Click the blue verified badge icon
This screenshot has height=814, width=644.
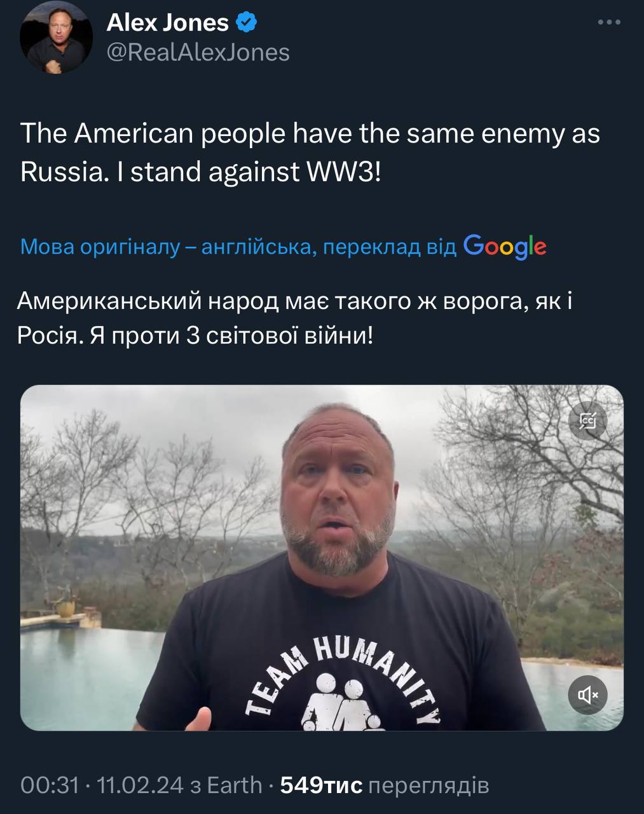(x=247, y=23)
